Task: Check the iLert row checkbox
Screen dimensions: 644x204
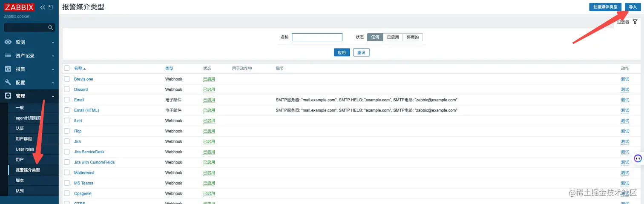Action: pyautogui.click(x=66, y=121)
